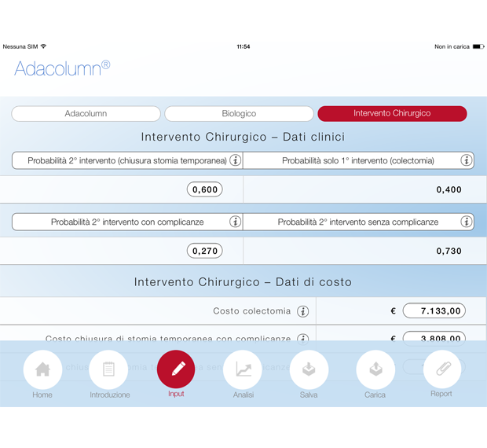Show info for 2° intervento con complicanze
Screen dimensions: 487x448
(235, 222)
